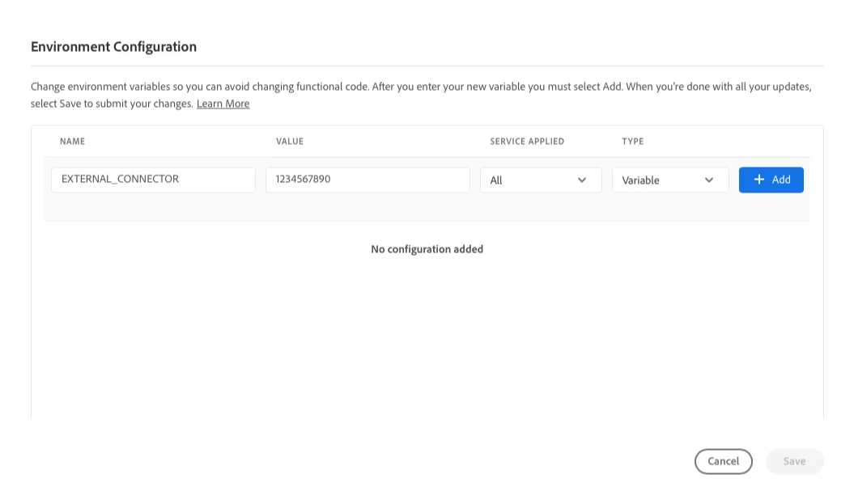Select the Variable text in type dropdown
Image resolution: width=854 pixels, height=504 pixels.
click(x=640, y=180)
